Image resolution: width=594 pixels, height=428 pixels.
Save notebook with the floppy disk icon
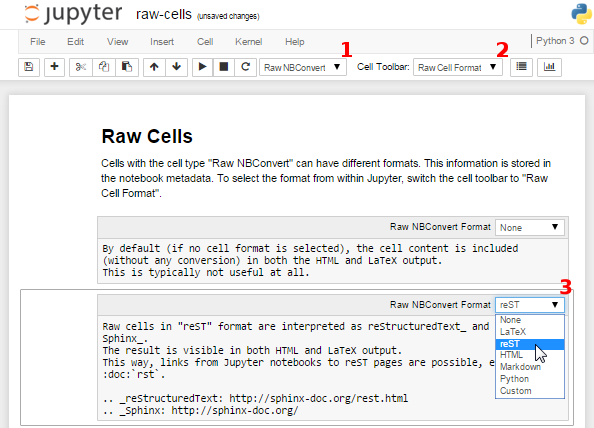point(29,67)
